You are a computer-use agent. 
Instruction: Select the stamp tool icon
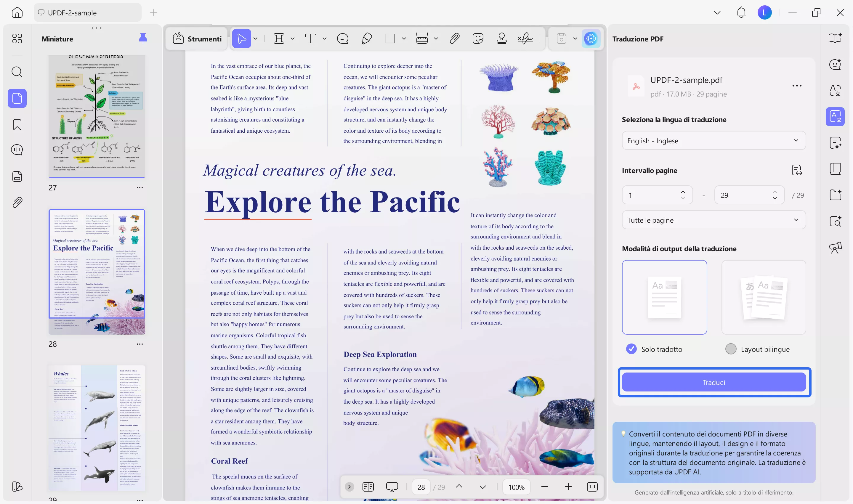(501, 39)
